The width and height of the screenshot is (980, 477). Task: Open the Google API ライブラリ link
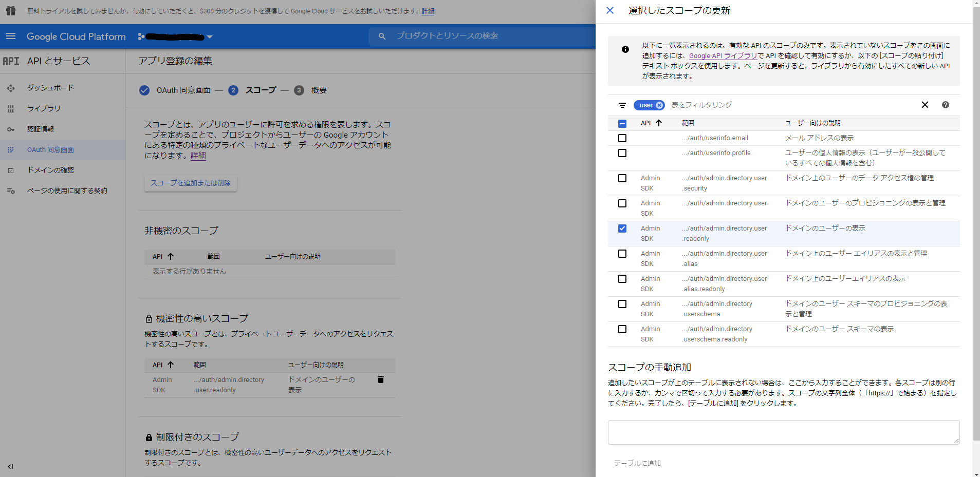[723, 56]
